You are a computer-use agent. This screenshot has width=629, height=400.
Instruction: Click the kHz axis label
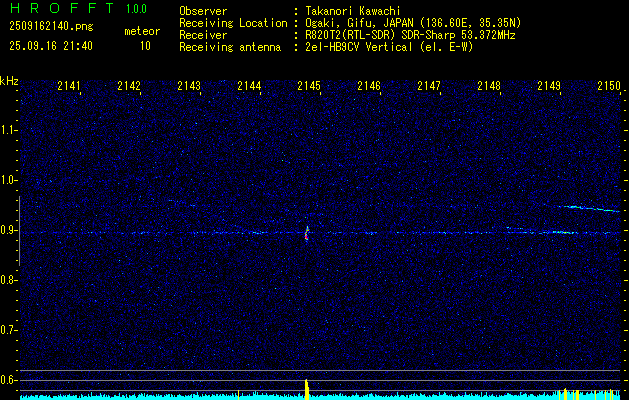point(9,81)
